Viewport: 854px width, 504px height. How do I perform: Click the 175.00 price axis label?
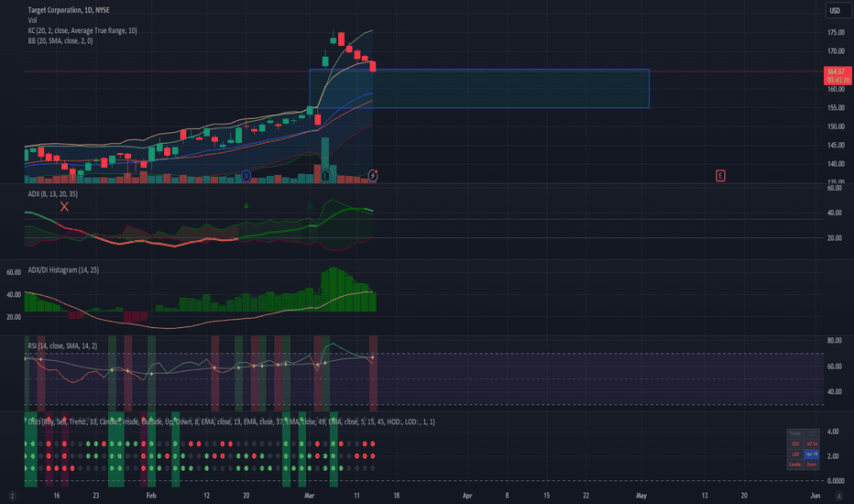tap(836, 33)
